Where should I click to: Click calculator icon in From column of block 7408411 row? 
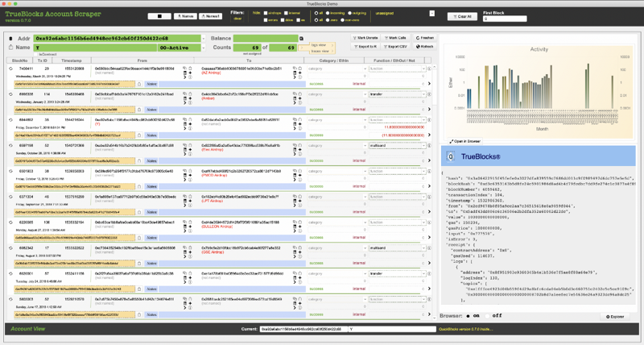click(185, 73)
